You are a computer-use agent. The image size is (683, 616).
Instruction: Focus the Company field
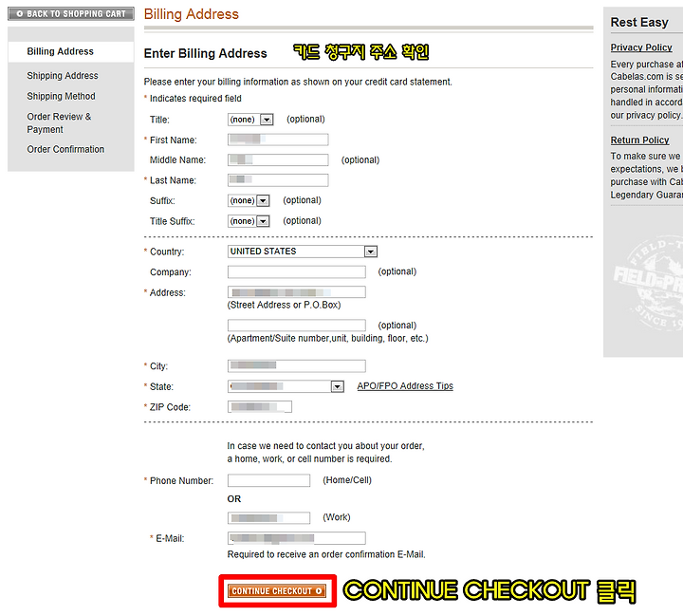coord(297,272)
